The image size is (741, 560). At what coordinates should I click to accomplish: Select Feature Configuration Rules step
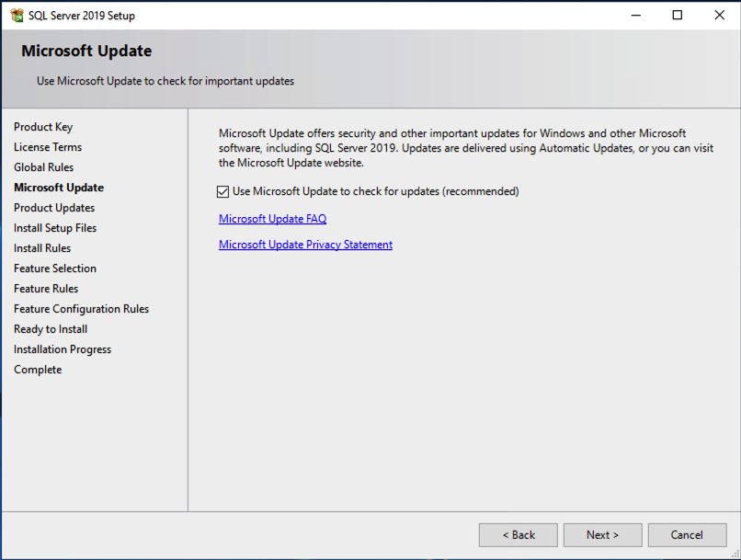pyautogui.click(x=81, y=308)
